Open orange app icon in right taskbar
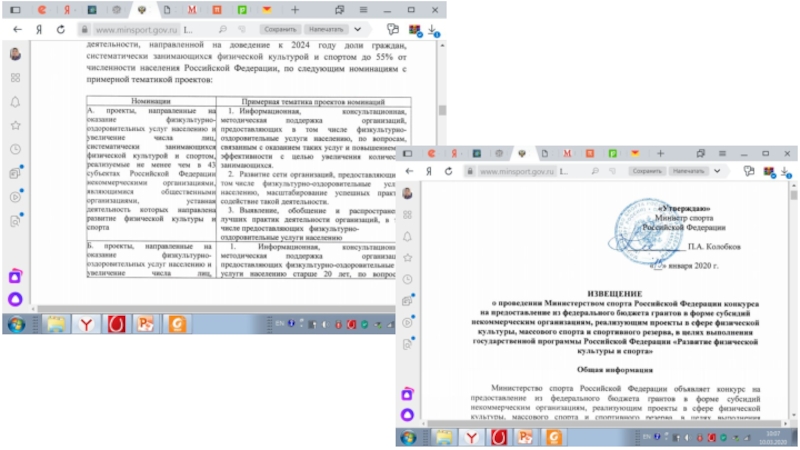Viewport: 800px width, 450px height. click(x=553, y=437)
